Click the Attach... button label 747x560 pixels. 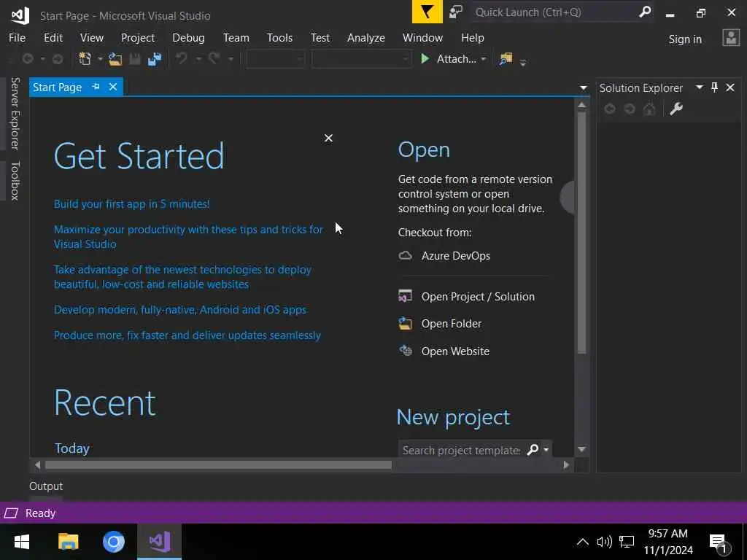pyautogui.click(x=457, y=59)
